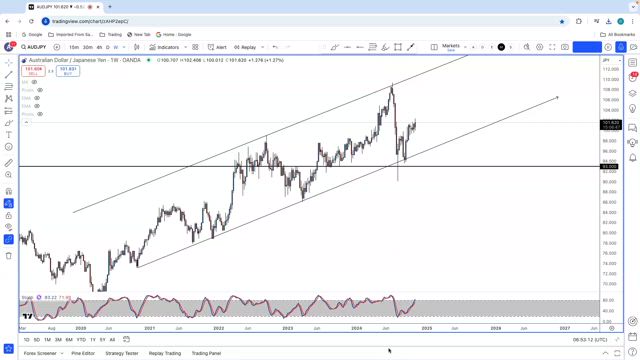Open the Pine Editor tab

pos(83,353)
